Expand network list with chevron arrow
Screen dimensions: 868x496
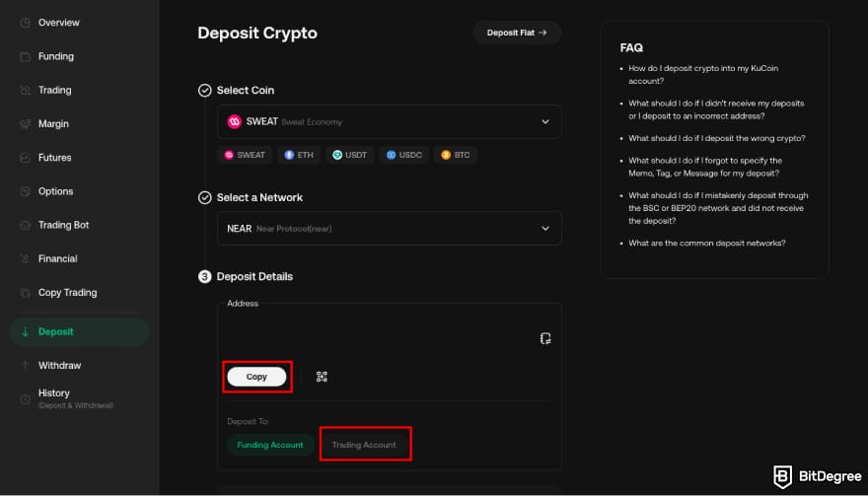tap(545, 229)
